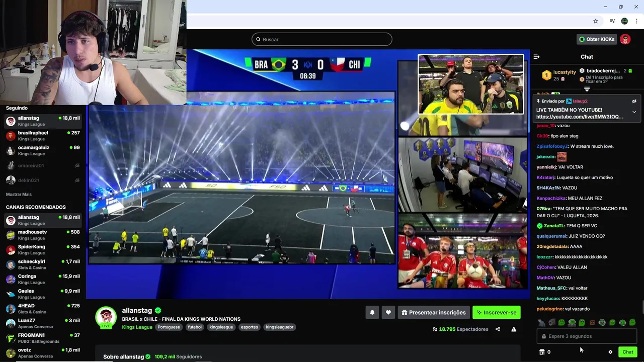Open madhousetv recommended channel
The image size is (644, 362).
[x=43, y=235]
